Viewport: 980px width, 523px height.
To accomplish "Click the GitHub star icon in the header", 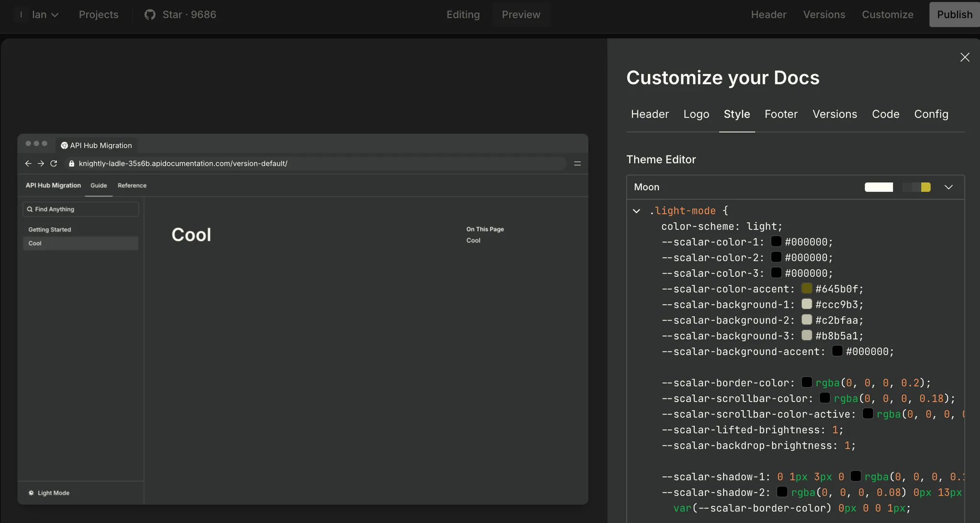I will pyautogui.click(x=150, y=14).
